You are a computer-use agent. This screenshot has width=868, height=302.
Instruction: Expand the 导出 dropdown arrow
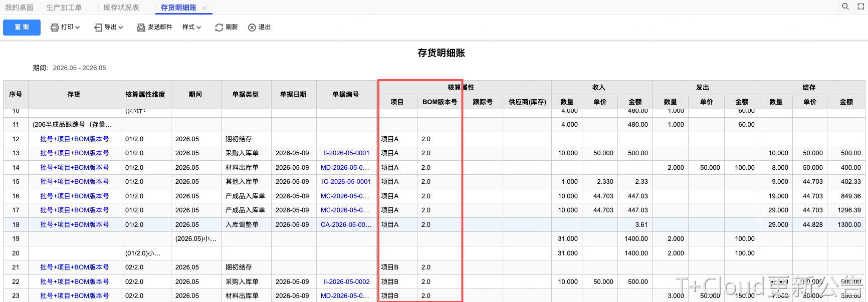pos(121,28)
